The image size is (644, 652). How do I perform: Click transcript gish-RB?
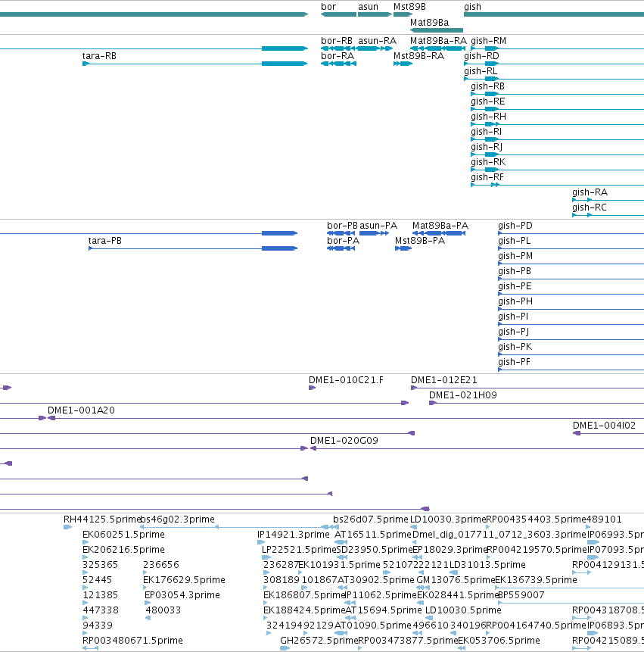[557, 94]
